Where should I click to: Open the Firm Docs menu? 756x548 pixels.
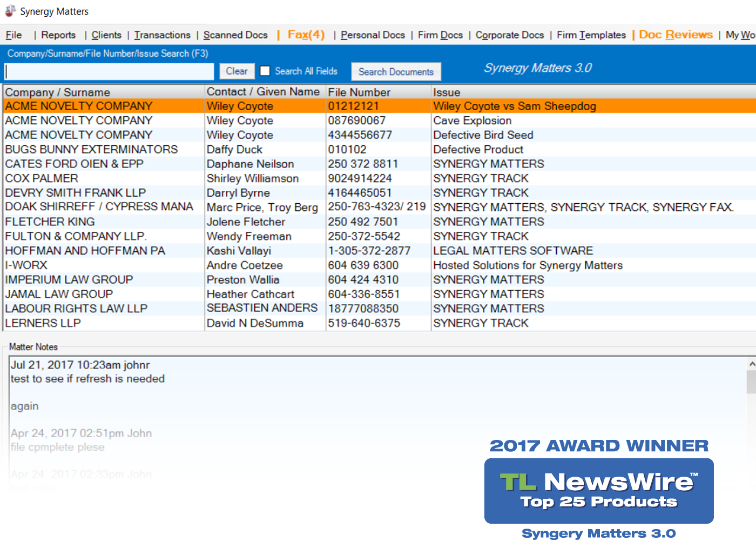coord(440,35)
